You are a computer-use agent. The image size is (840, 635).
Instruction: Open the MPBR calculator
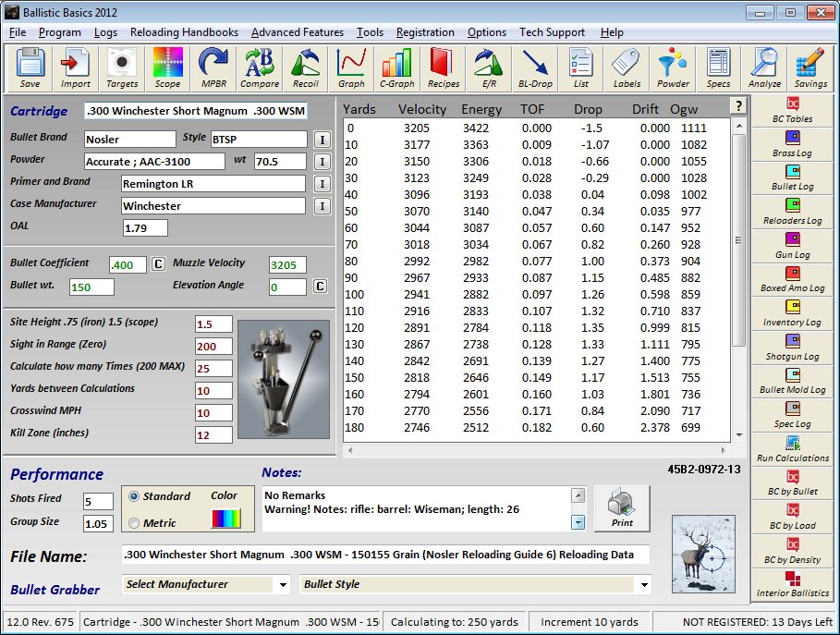(213, 68)
